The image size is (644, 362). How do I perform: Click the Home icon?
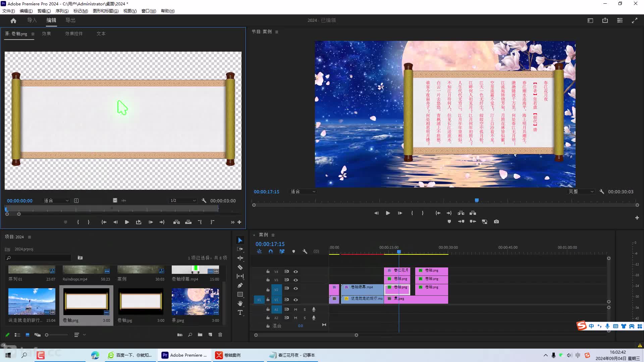pyautogui.click(x=13, y=20)
